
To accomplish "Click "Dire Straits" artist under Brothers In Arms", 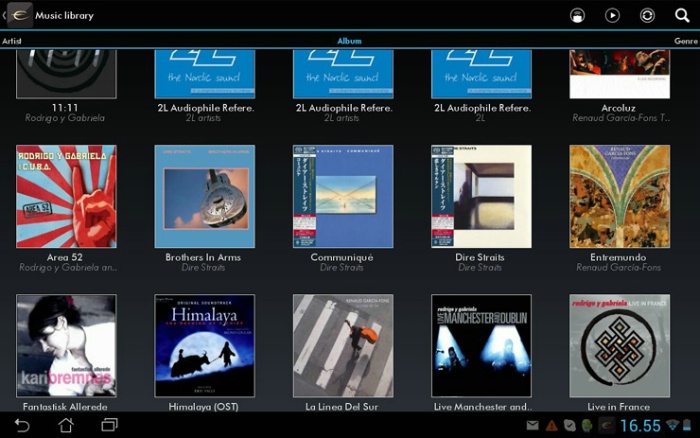I will [x=203, y=267].
